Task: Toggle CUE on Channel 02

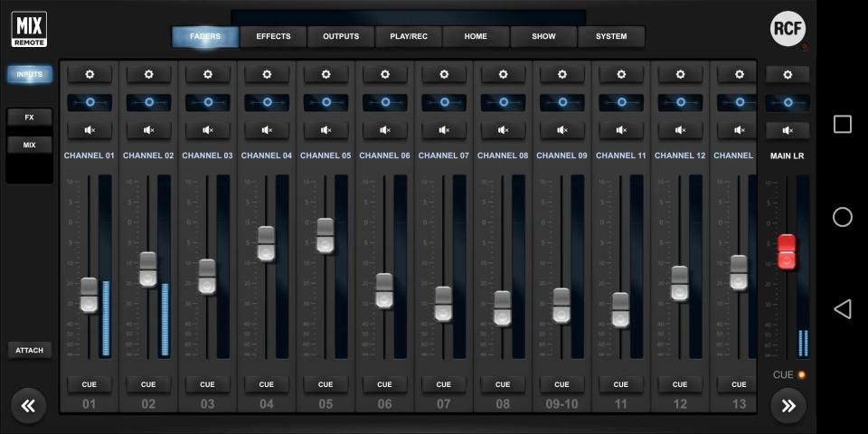Action: point(148,384)
